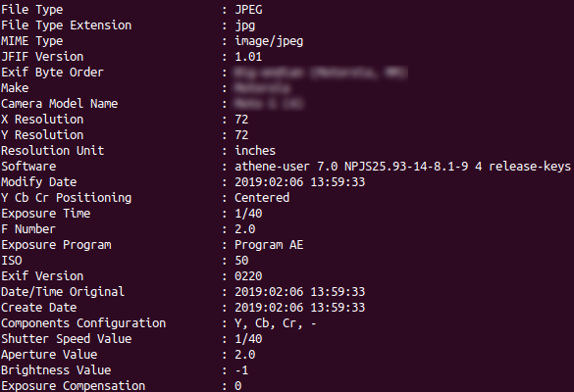The width and height of the screenshot is (574, 392).
Task: Click the File Type value JPEG
Action: coord(248,10)
